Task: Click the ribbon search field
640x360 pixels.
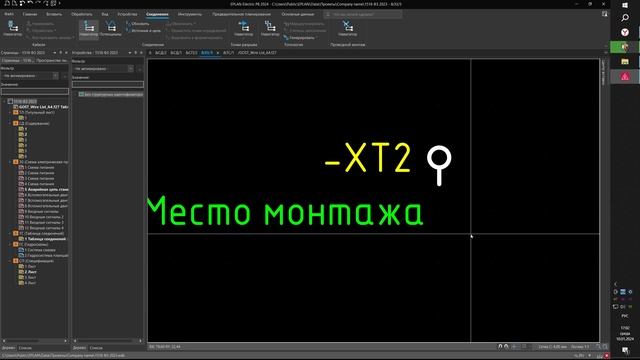Action: 363,14
